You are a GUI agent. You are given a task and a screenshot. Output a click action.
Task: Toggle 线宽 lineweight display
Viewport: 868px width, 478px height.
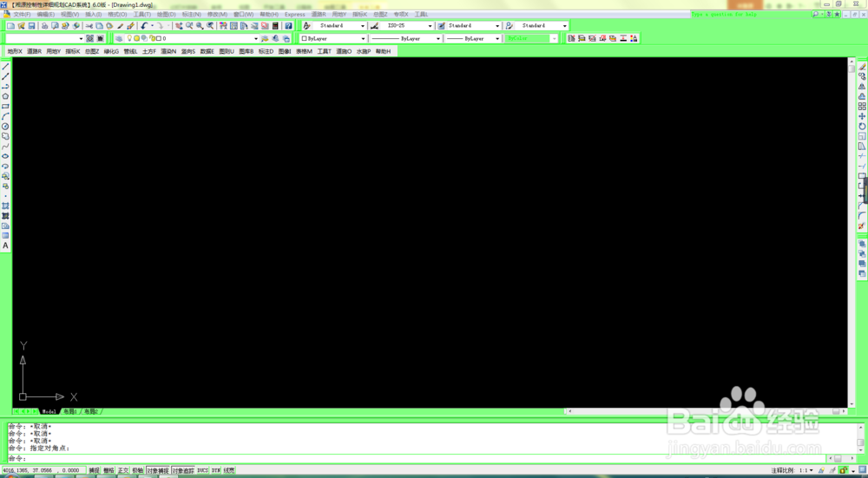[x=229, y=470]
